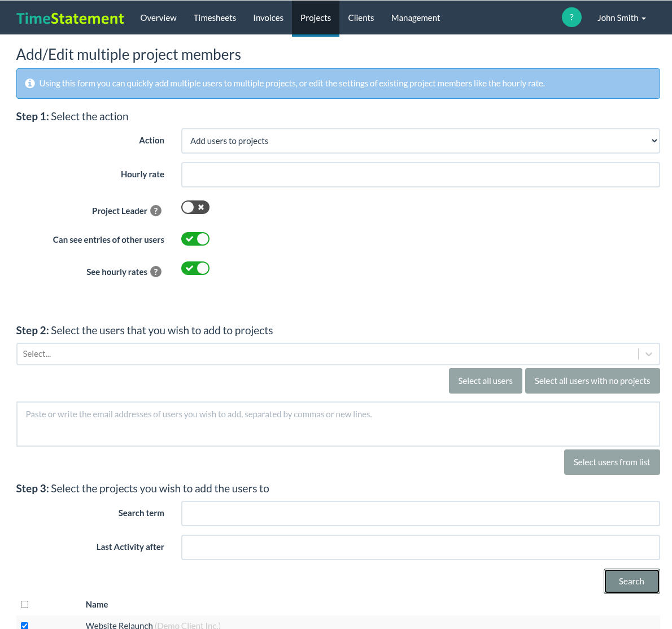Click Select all users with no projects
Screen dimensions: 672x629
pyautogui.click(x=592, y=381)
